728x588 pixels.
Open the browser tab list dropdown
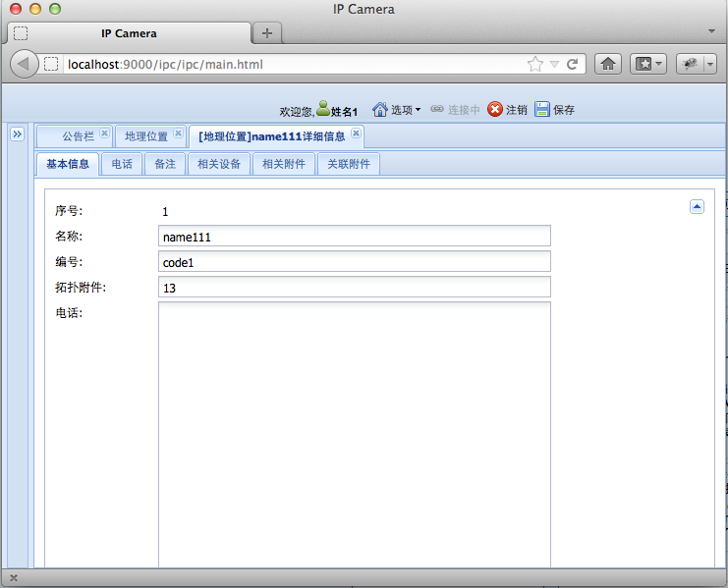pos(711,31)
